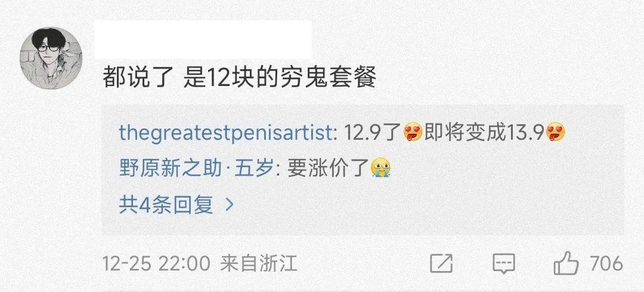Open thegreatestpenisartist's profile
This screenshot has width=644, height=292.
[x=225, y=133]
